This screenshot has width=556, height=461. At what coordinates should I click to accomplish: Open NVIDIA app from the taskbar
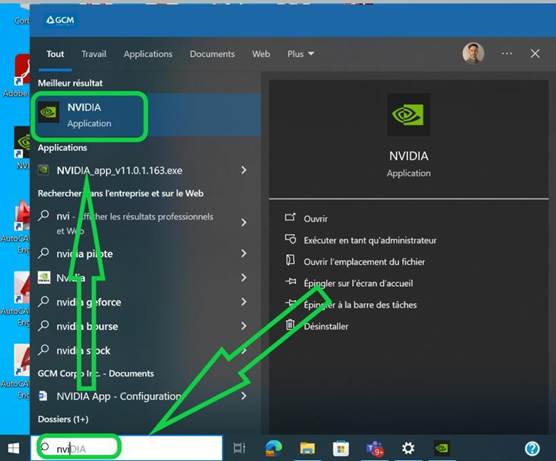click(442, 448)
